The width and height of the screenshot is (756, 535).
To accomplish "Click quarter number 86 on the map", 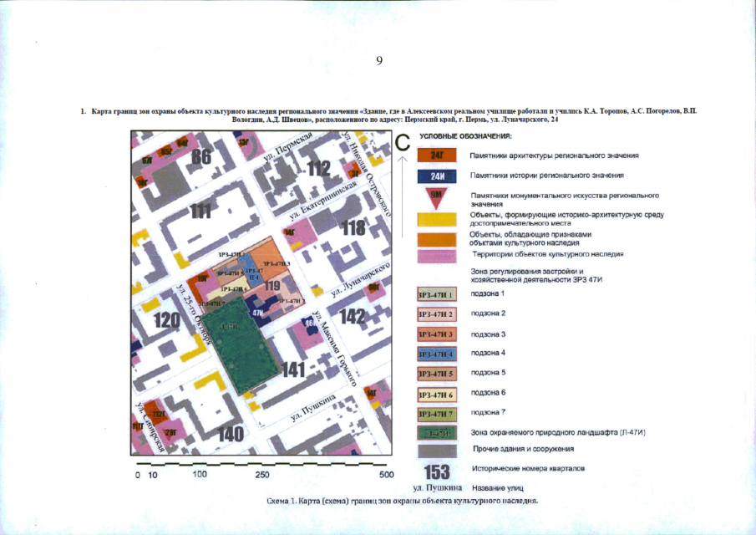I will coord(201,156).
